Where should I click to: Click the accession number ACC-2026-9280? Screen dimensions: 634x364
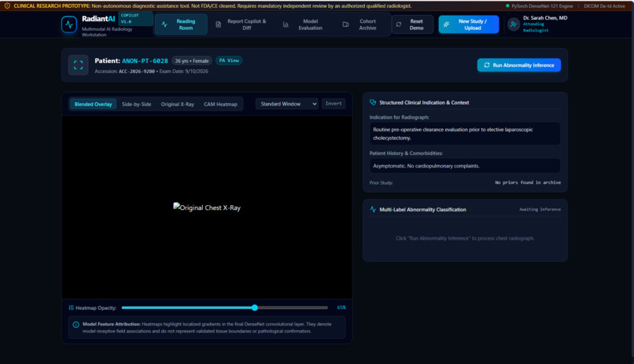point(137,71)
